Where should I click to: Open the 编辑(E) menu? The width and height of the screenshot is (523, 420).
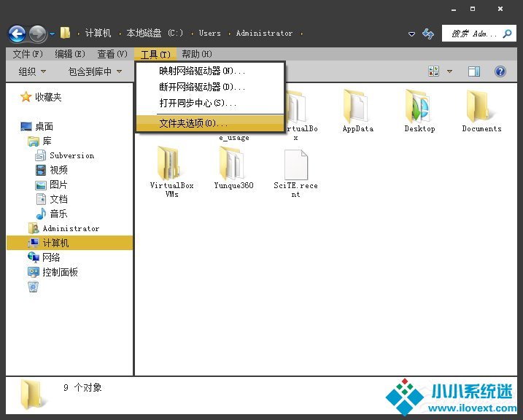70,54
